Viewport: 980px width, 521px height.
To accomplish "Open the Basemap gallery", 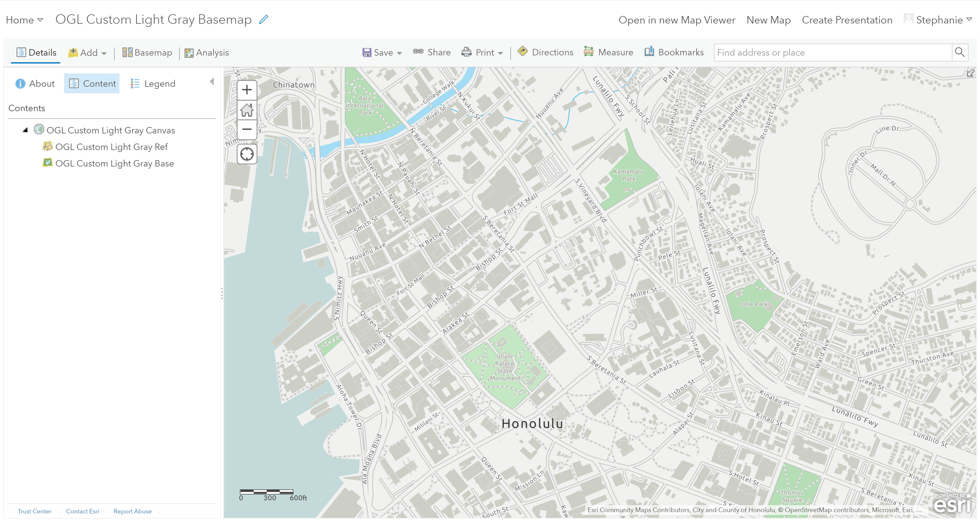I will [x=147, y=52].
